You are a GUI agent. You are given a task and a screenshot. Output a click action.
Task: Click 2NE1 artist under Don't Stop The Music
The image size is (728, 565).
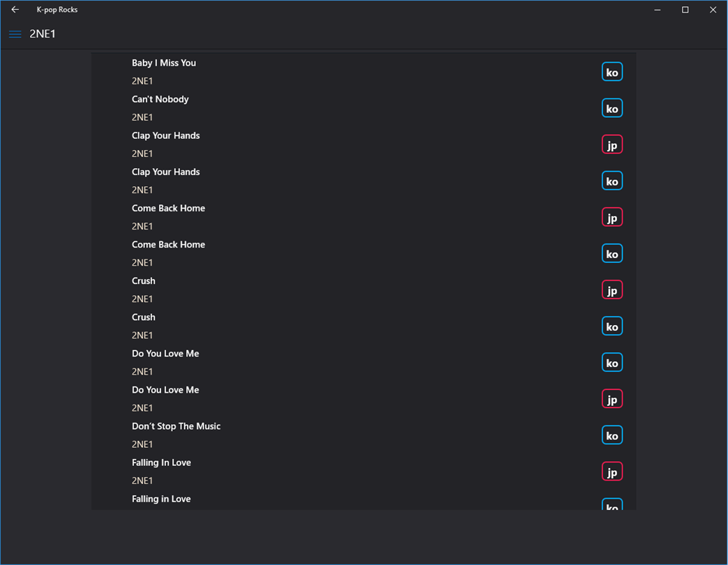pos(142,444)
